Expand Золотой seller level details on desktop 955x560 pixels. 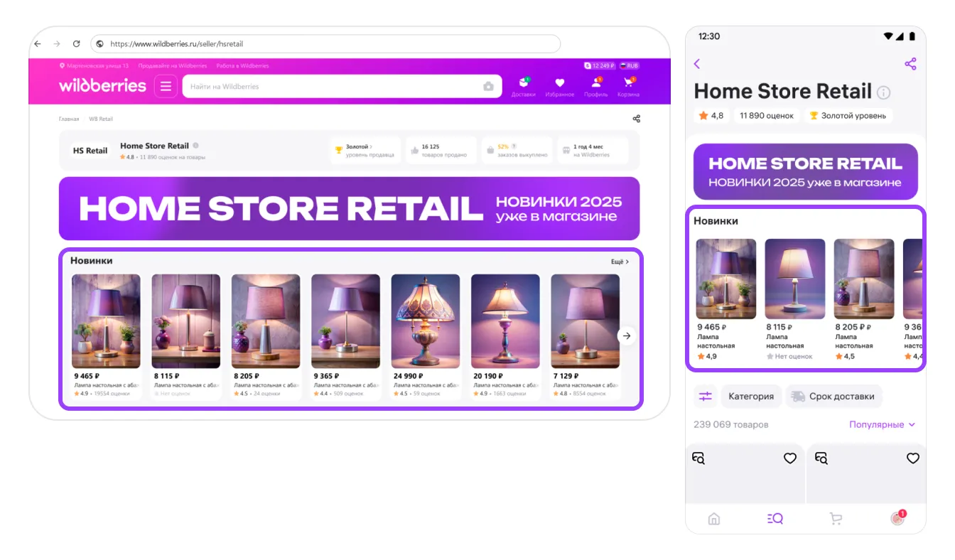pyautogui.click(x=364, y=150)
